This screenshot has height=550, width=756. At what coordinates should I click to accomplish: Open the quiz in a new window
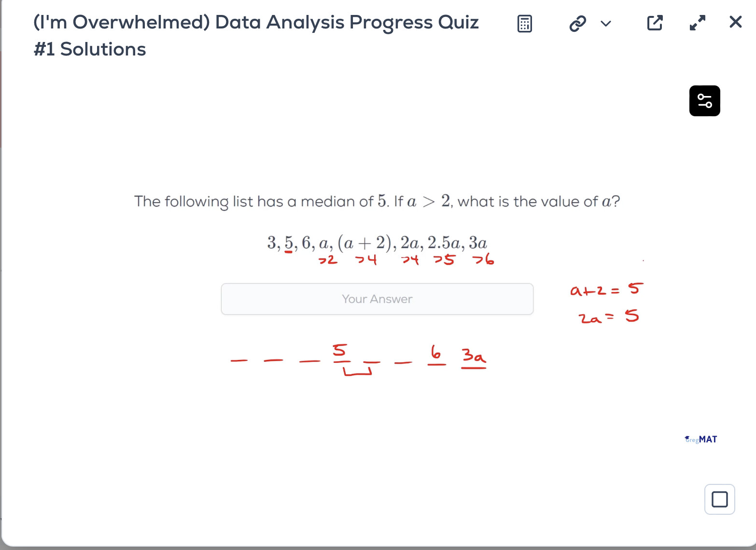[x=655, y=23]
